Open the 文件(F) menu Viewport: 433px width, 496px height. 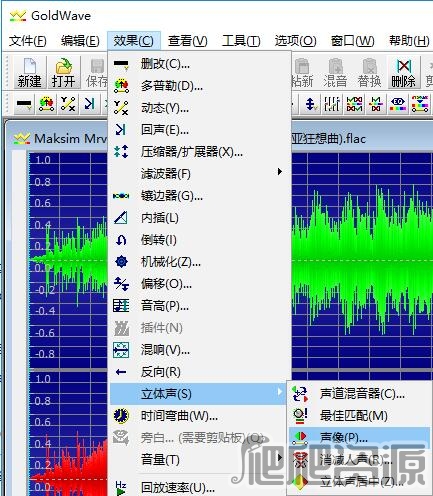tap(27, 41)
